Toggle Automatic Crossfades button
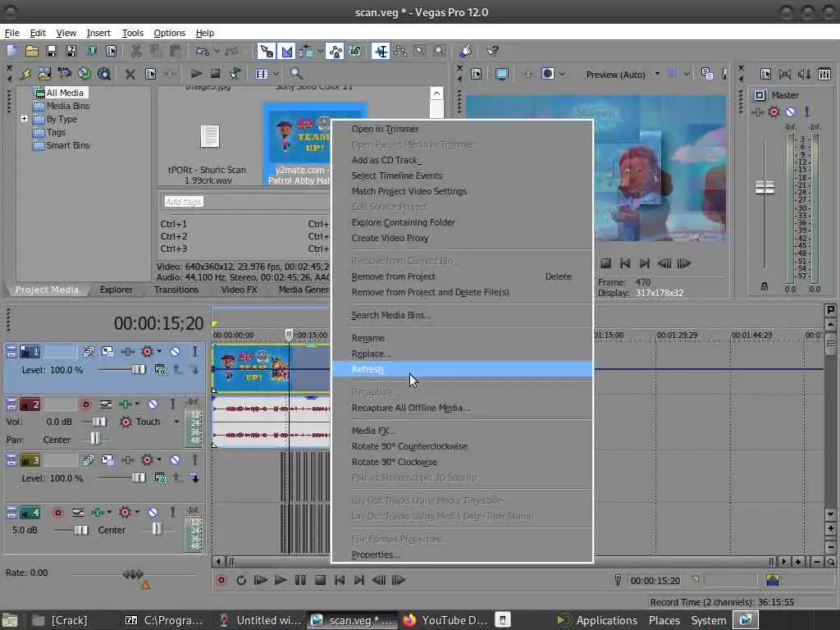This screenshot has height=630, width=840. pos(287,52)
